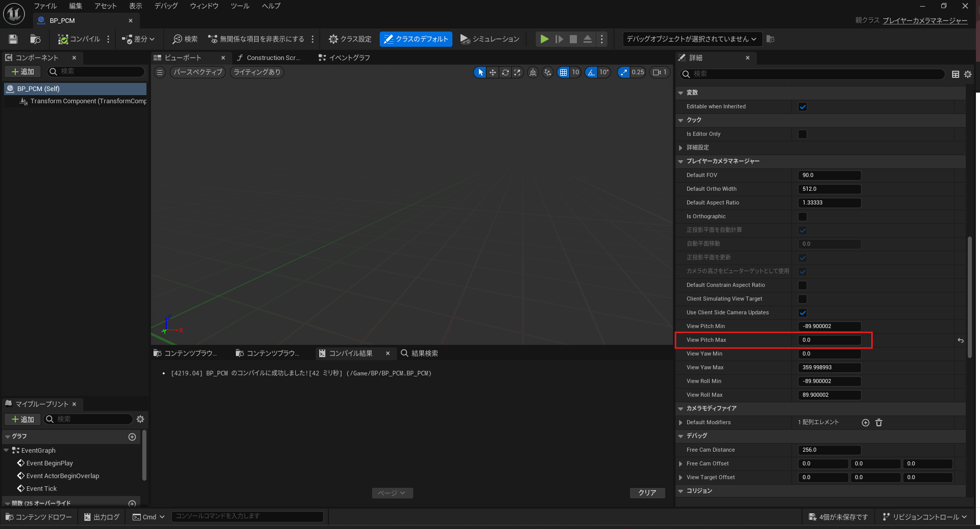Screen dimensions: 980x529
Task: Toggle the Is Editor Only checkbox
Action: [803, 134]
